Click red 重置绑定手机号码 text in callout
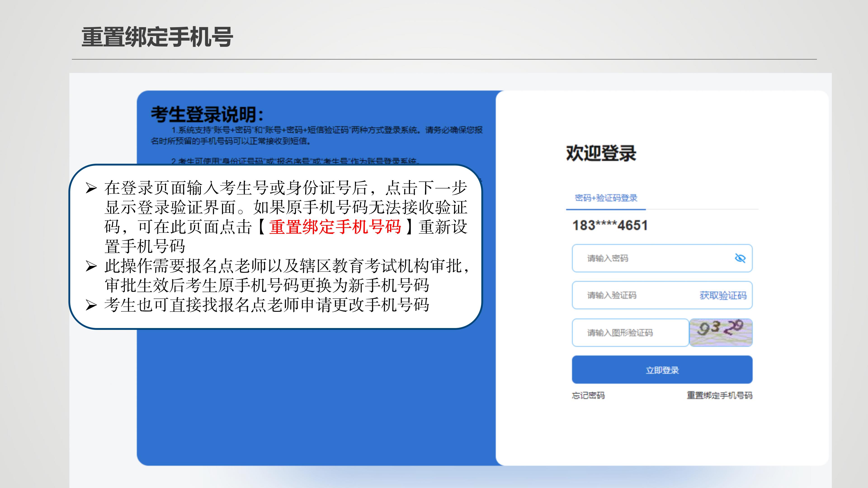This screenshot has width=868, height=488. coord(335,227)
